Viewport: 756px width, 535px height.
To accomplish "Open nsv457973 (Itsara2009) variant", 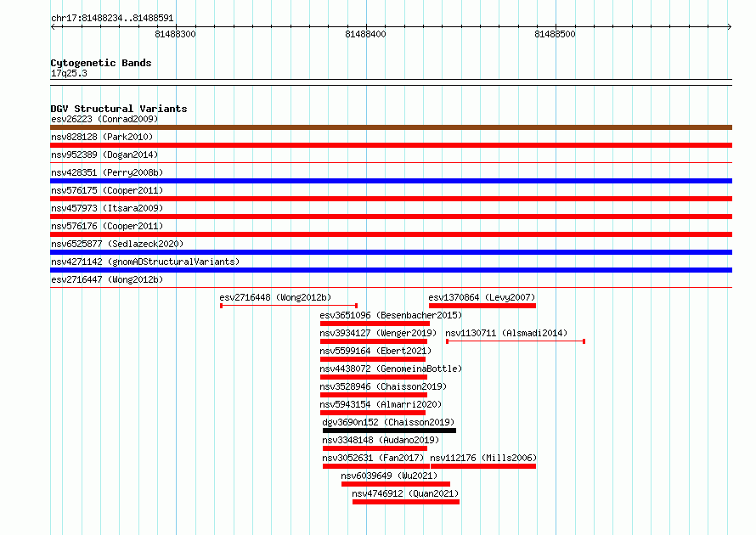I will [107, 208].
